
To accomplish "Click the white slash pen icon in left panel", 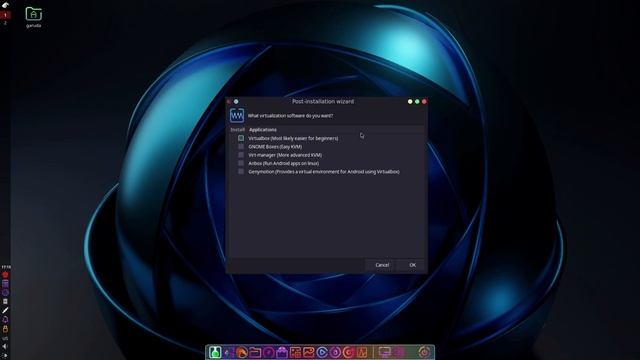I will [5, 311].
